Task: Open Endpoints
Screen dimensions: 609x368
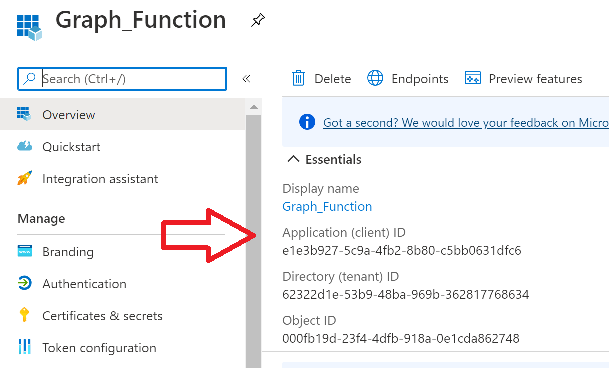Action: click(x=408, y=78)
